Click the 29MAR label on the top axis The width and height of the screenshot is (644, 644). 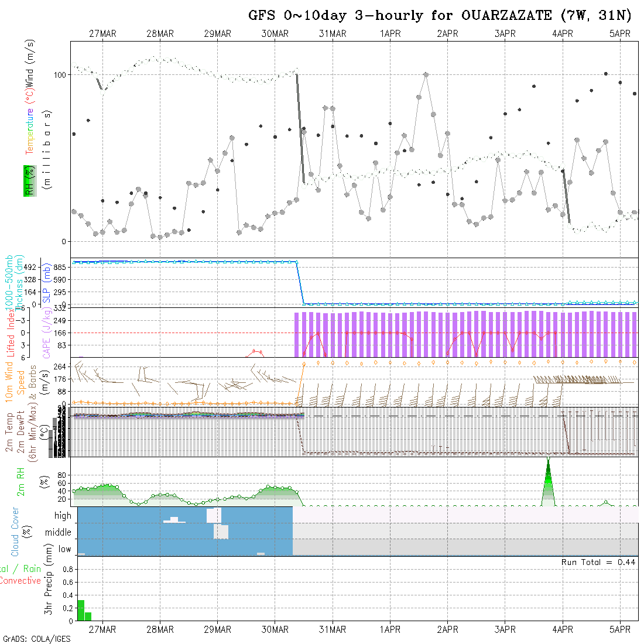(218, 34)
